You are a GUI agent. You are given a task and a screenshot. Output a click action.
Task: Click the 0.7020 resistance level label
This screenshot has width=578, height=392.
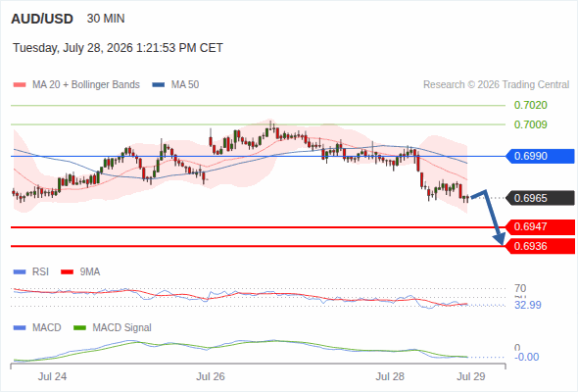(530, 105)
